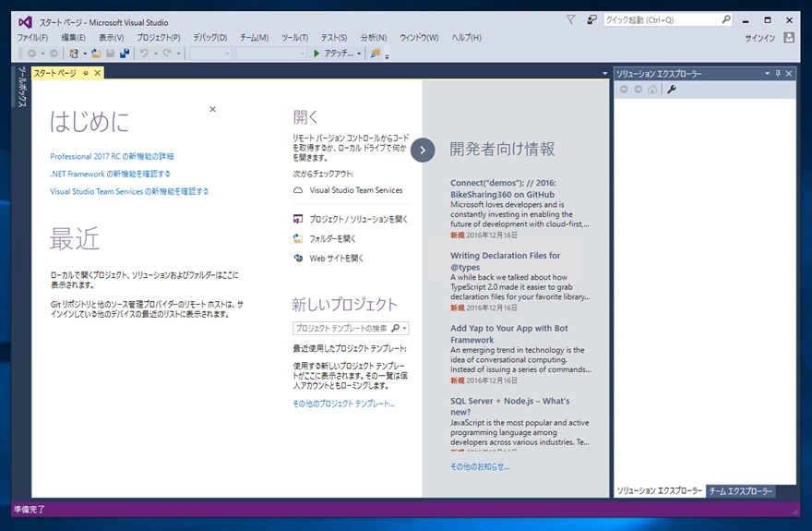Select the ソリューション エクスプローラー bottom tab
The image size is (812, 531).
(x=660, y=490)
